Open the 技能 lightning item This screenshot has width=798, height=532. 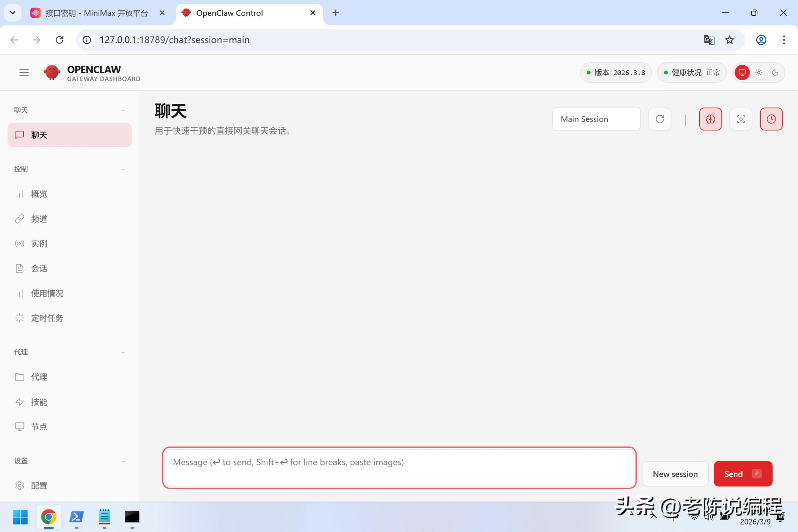39,402
